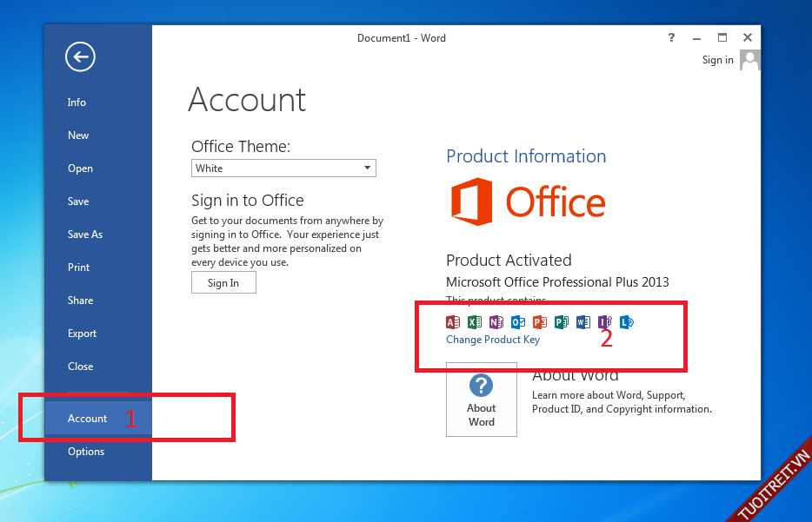Follow the Change Product Key link
The width and height of the screenshot is (812, 522).
pos(492,340)
